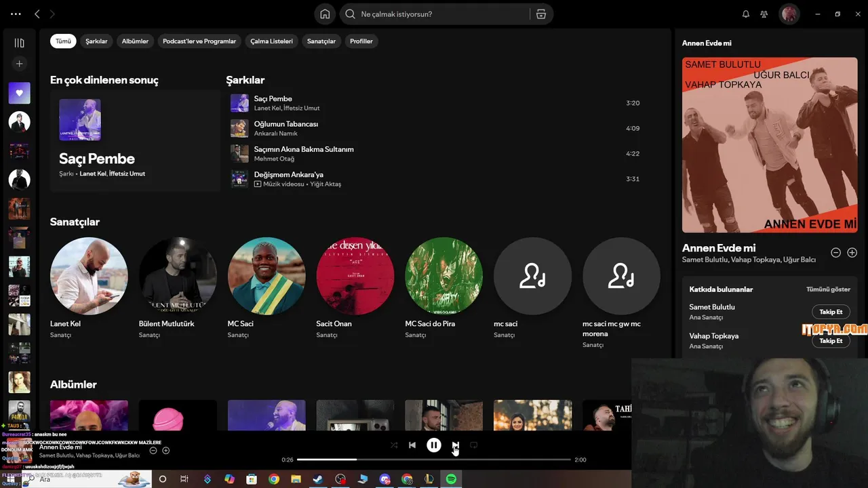Go back with the left arrow
868x488 pixels.
[x=37, y=14]
